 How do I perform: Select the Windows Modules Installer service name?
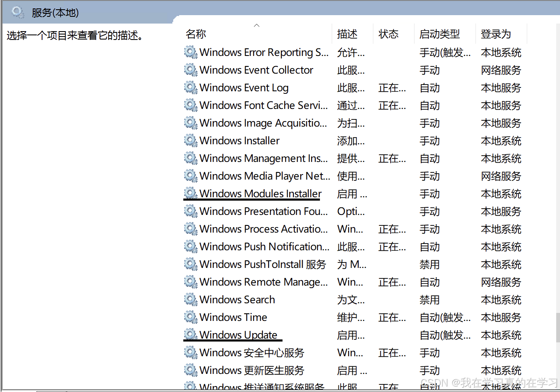pos(261,193)
